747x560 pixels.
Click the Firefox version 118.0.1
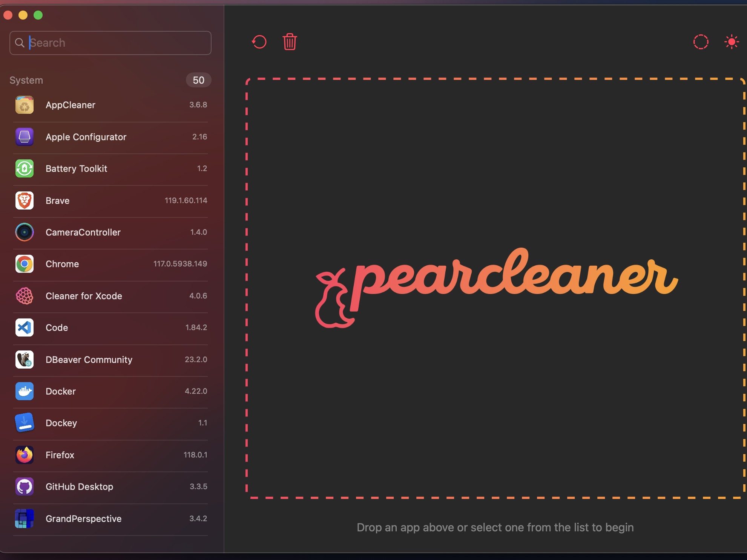point(195,455)
